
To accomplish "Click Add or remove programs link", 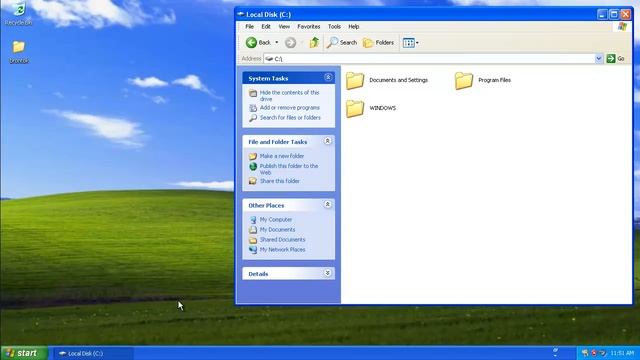I will (290, 108).
